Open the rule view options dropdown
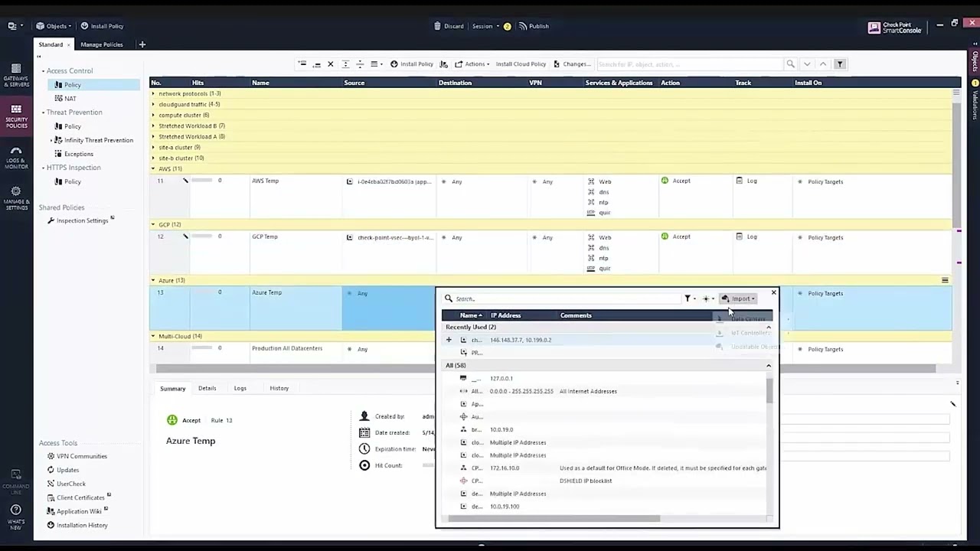This screenshot has height=551, width=980. pyautogui.click(x=375, y=64)
